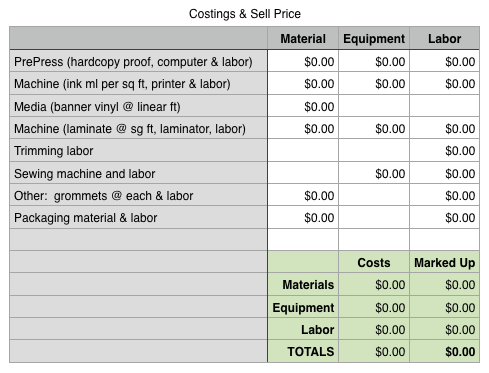Viewport: 489px width, 373px height.
Task: Select the bold TOTALS Marked Up value
Action: point(460,352)
